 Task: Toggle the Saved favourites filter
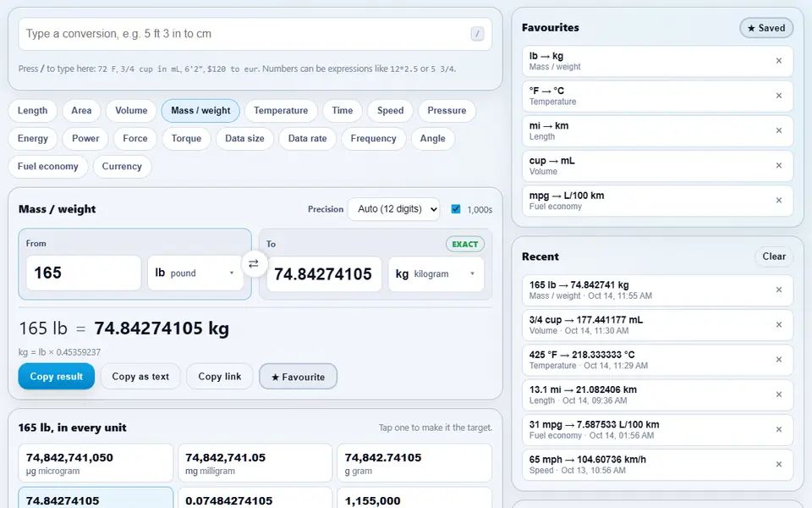[x=766, y=28]
